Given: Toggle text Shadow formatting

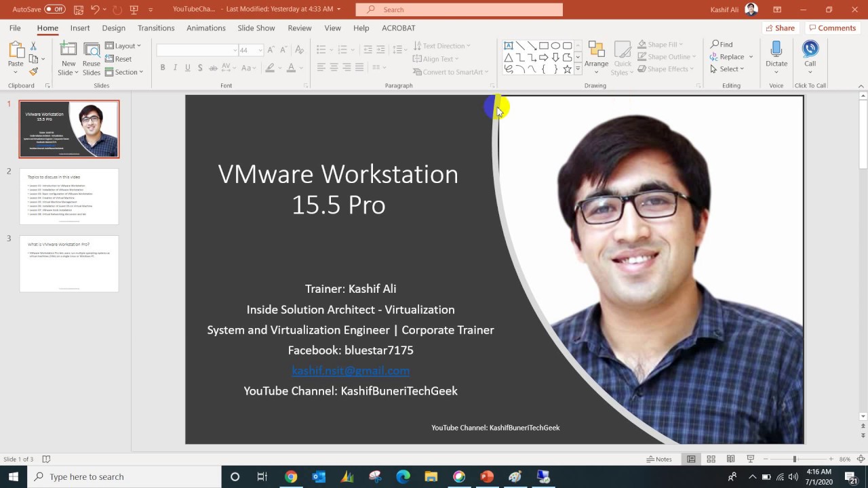Looking at the screenshot, I should [200, 68].
